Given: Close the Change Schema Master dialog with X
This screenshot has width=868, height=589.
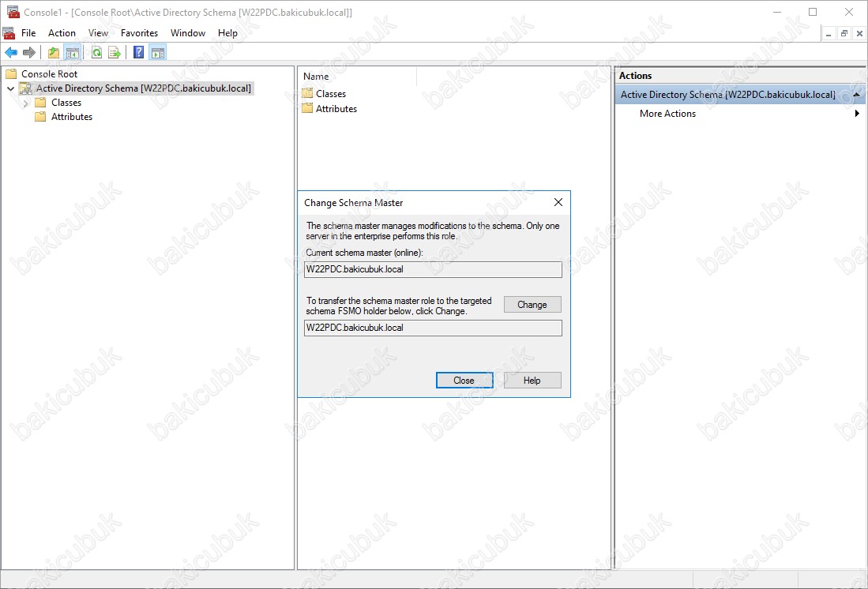Looking at the screenshot, I should (x=558, y=203).
